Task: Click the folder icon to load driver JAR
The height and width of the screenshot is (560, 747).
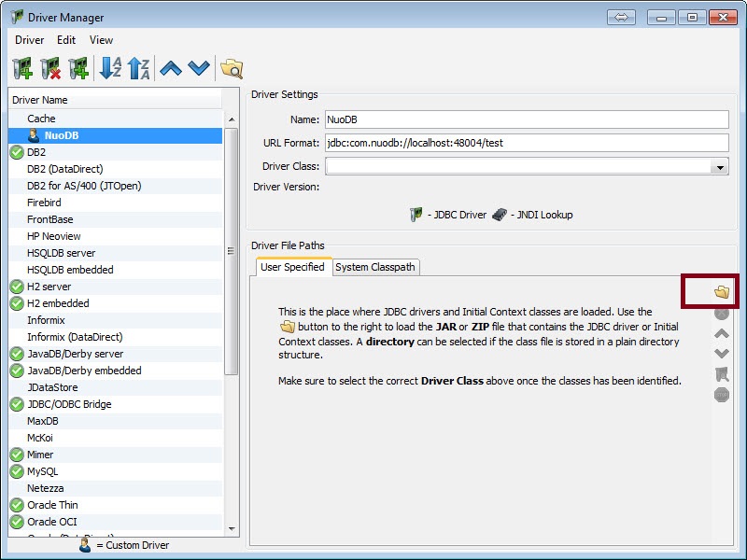Action: click(722, 291)
